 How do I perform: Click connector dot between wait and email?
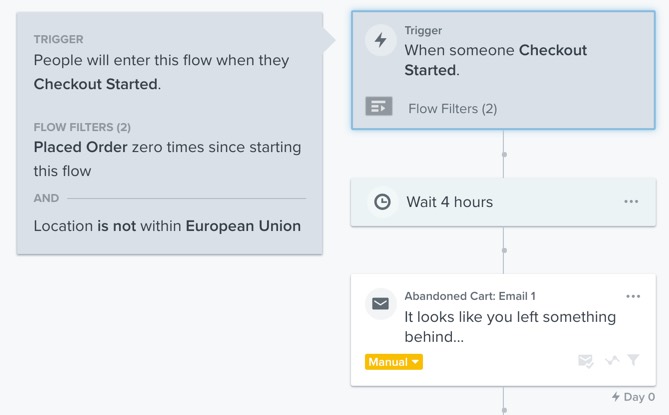[504, 250]
